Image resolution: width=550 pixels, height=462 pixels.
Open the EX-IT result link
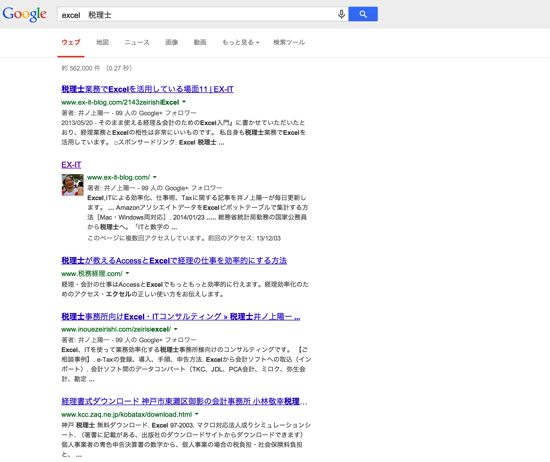coord(71,165)
